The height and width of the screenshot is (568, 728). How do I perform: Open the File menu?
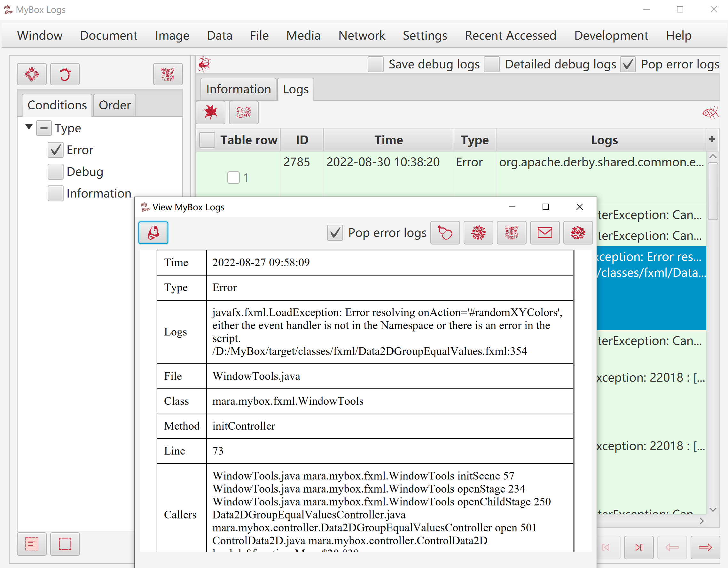pos(259,35)
